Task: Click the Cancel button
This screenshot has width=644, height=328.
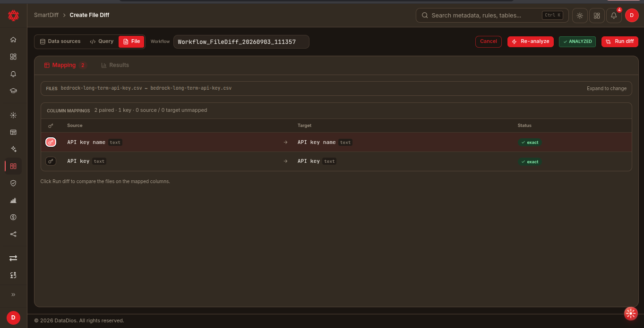Action: click(x=488, y=42)
